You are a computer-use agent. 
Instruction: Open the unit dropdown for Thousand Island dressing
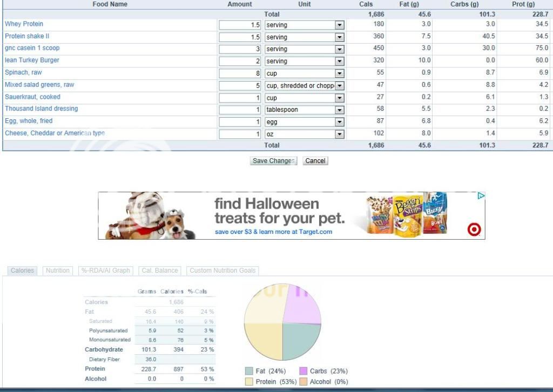(339, 110)
